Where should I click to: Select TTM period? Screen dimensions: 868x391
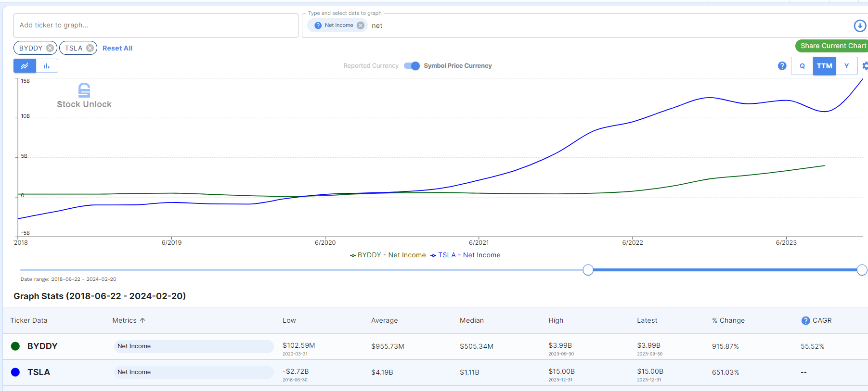coord(824,66)
